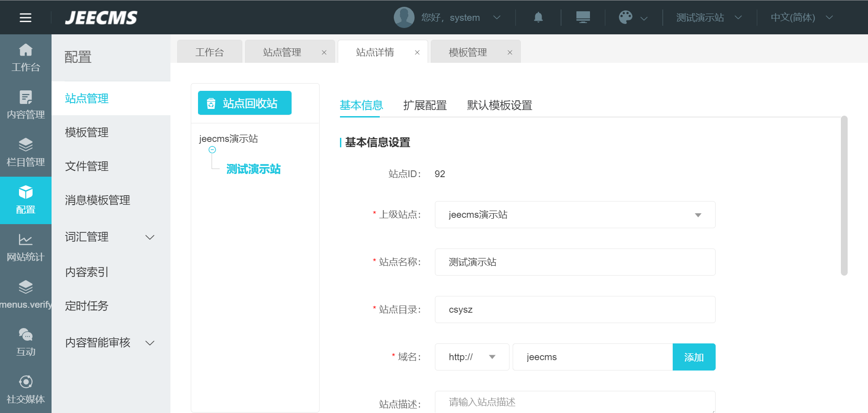Viewport: 868px width, 413px height.
Task: Toggle the hamburger menu icon
Action: pos(25,18)
